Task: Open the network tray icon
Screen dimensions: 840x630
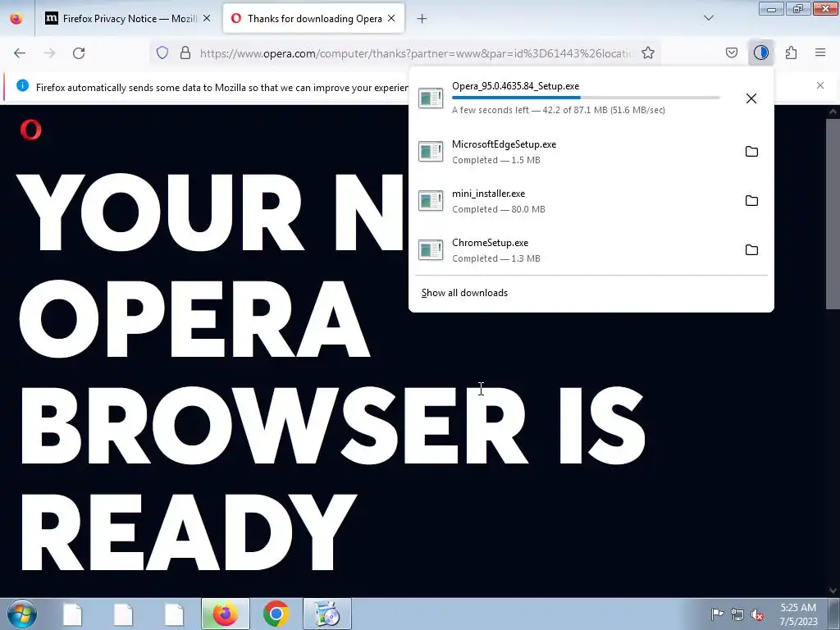Action: tap(737, 614)
